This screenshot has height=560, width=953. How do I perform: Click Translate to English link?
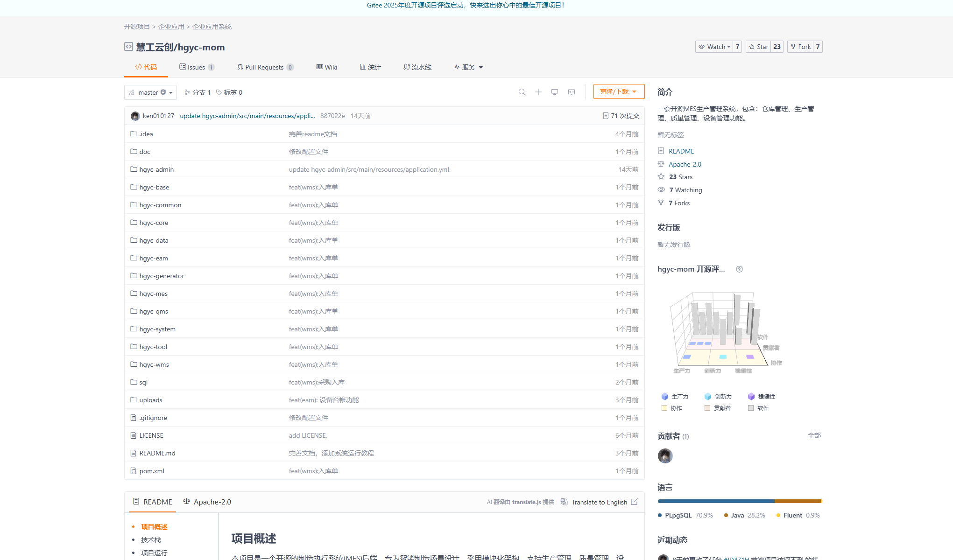point(599,502)
